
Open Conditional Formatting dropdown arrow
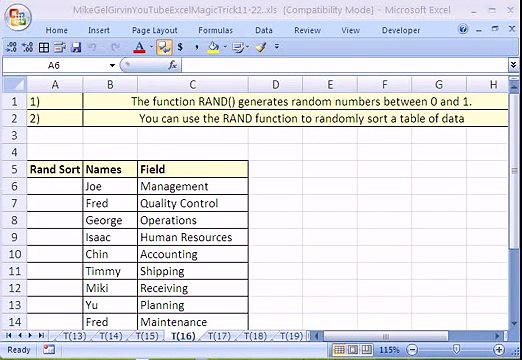247,47
